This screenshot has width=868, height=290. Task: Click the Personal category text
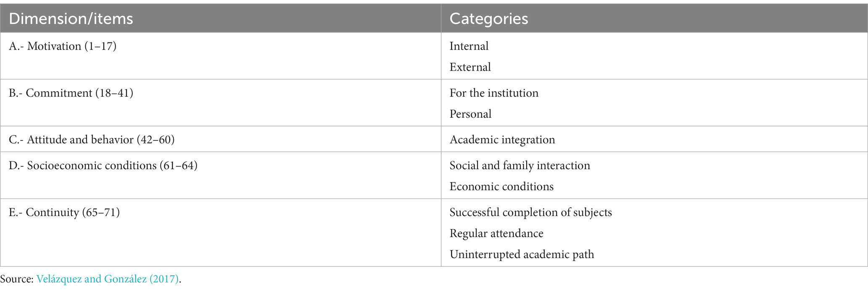[470, 114]
